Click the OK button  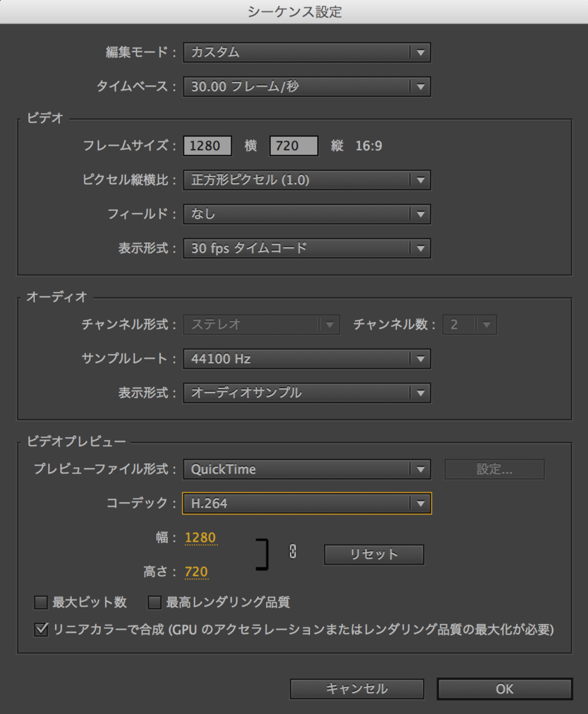coord(504,689)
